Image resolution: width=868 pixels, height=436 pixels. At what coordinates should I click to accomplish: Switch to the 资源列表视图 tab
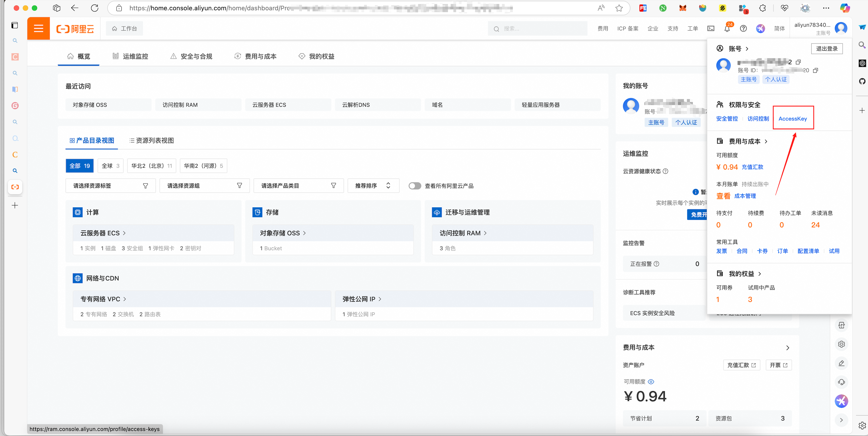[151, 140]
